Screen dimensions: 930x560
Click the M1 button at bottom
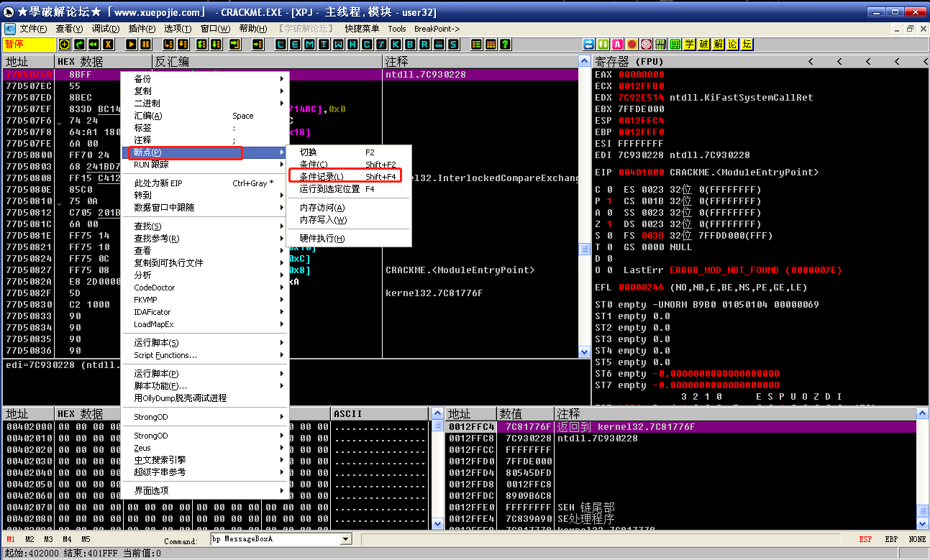(11, 539)
